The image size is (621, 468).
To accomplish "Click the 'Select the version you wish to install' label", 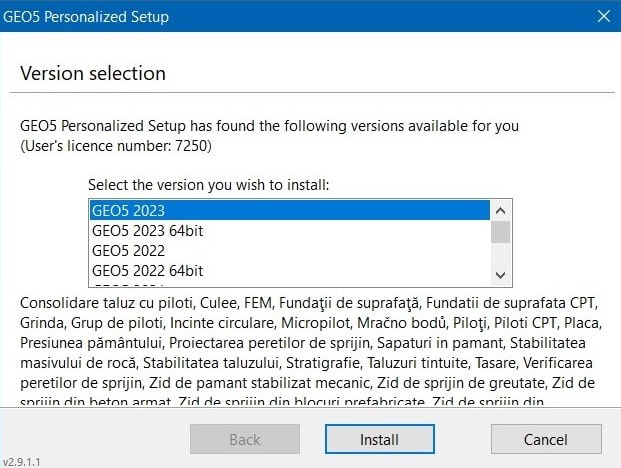I will 209,185.
